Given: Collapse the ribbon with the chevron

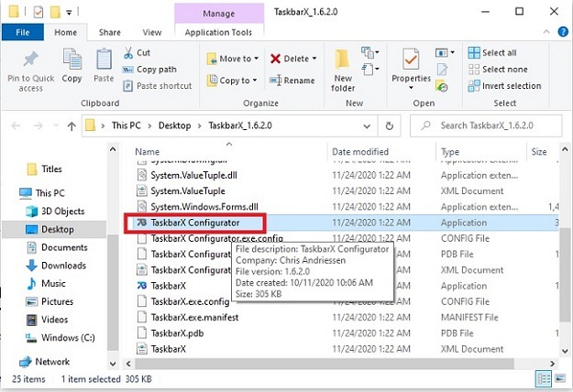Looking at the screenshot, I should point(546,32).
